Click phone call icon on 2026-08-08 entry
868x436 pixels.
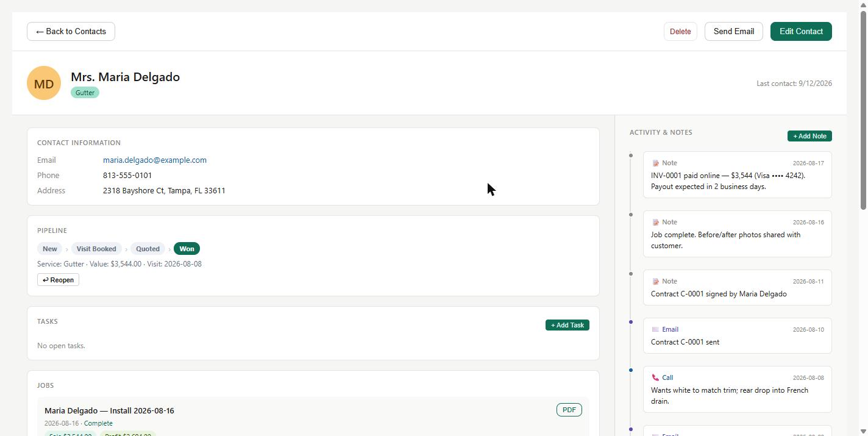coord(655,378)
